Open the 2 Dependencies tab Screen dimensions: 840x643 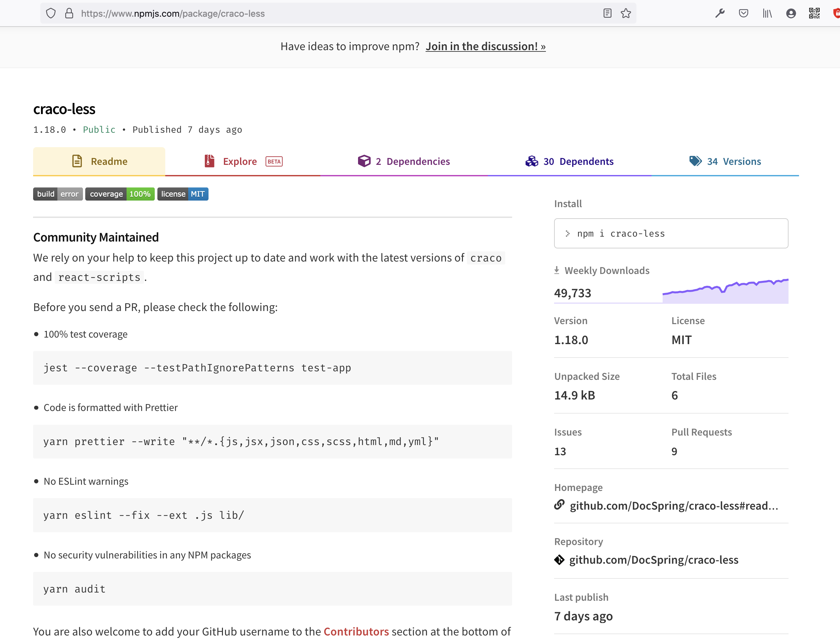click(x=404, y=162)
